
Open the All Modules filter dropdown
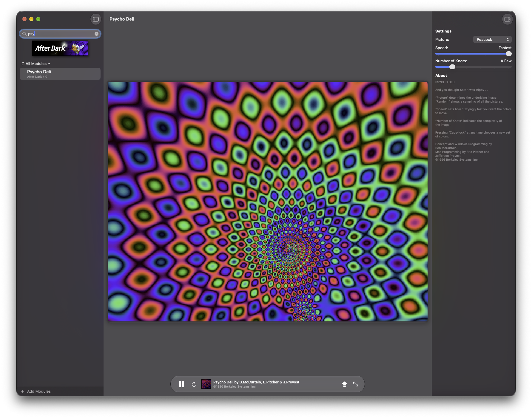(36, 64)
